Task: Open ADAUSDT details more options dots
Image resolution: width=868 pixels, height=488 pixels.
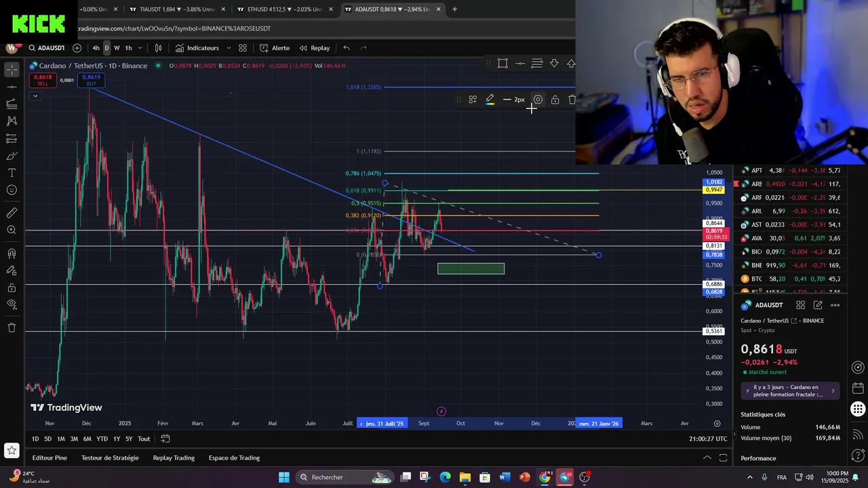Action: [835, 306]
